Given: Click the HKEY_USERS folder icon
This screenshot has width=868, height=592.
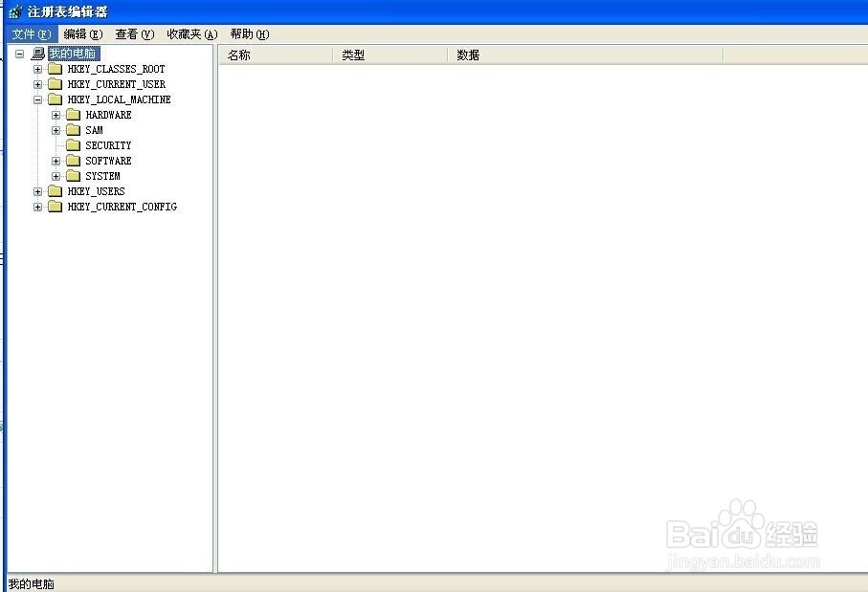Looking at the screenshot, I should tap(55, 191).
